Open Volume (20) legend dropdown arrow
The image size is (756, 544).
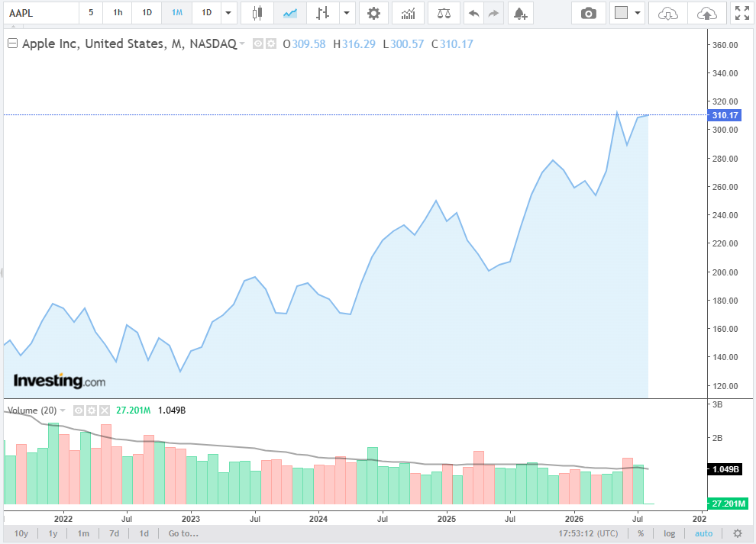point(63,410)
